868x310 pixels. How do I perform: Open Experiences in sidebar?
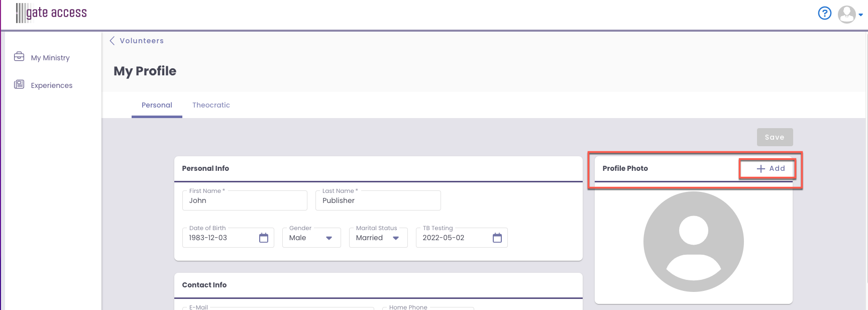[x=51, y=85]
